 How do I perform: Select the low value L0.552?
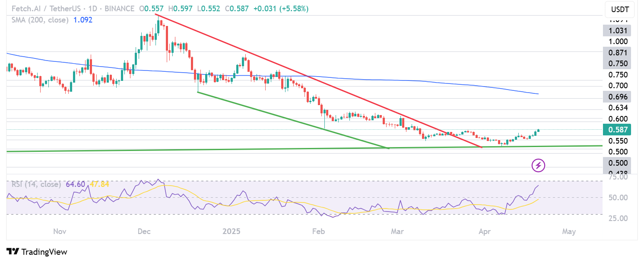[x=208, y=9]
